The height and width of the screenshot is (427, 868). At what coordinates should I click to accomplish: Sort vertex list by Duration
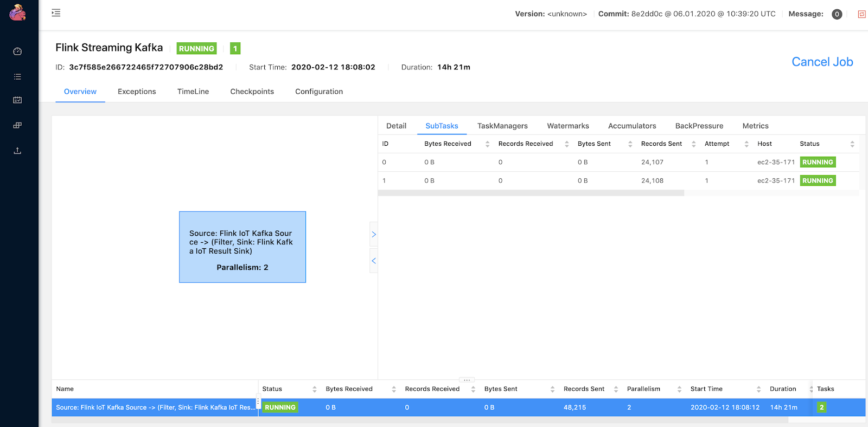click(811, 389)
